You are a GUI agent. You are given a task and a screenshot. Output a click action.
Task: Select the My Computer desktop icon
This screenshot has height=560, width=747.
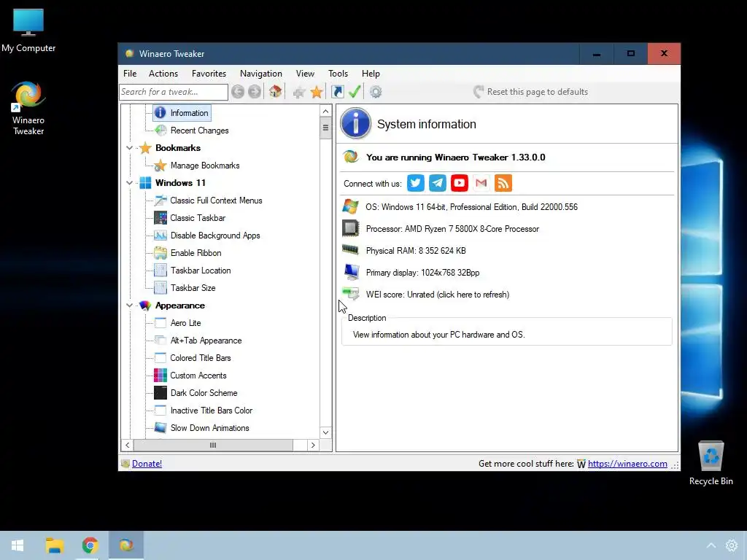coord(28,31)
